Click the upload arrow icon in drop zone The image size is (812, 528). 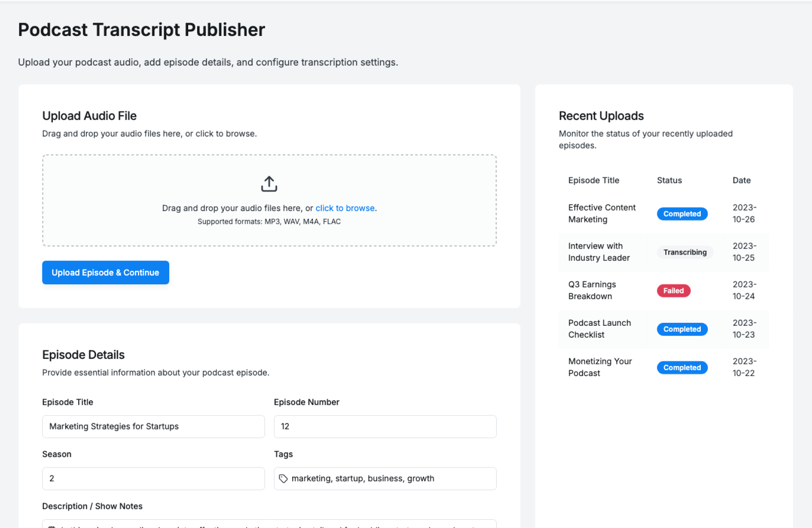pos(269,184)
